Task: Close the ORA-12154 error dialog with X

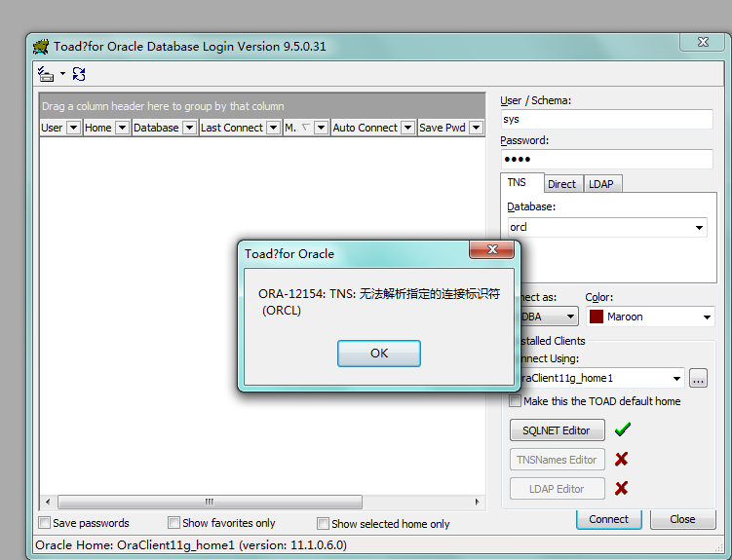Action: click(x=492, y=250)
